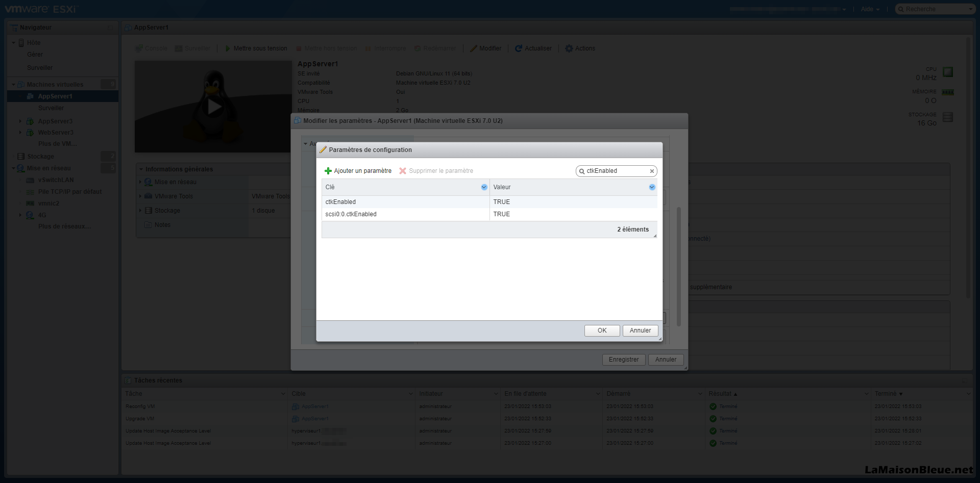The width and height of the screenshot is (980, 483).
Task: Click the red X Supprimer le paramètre icon
Action: (403, 171)
